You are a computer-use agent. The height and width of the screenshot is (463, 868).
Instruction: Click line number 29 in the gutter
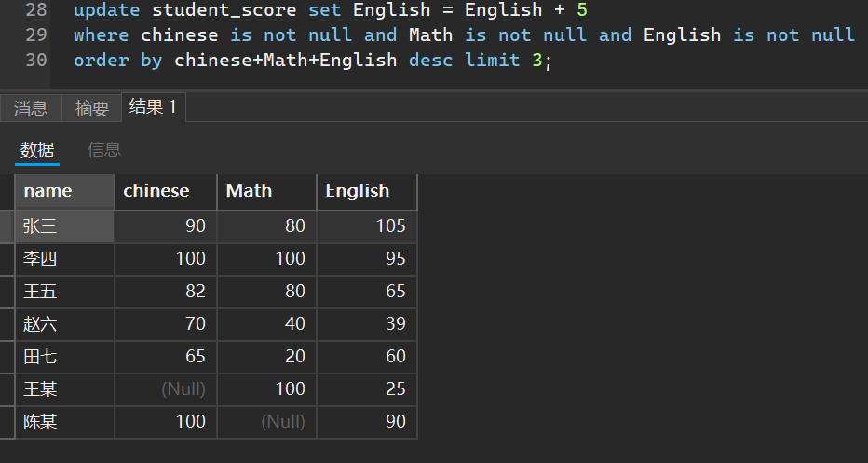[x=36, y=34]
